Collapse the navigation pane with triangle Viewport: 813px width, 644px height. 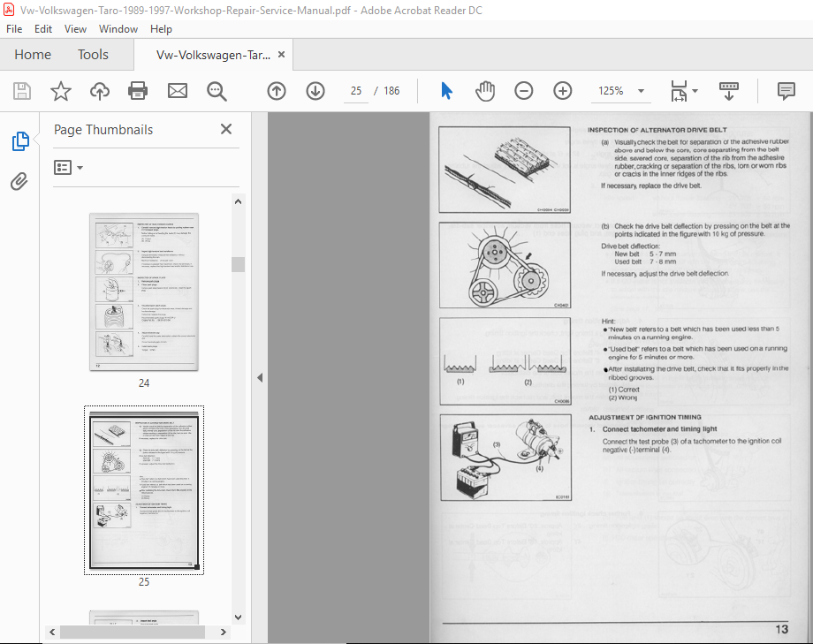click(260, 378)
